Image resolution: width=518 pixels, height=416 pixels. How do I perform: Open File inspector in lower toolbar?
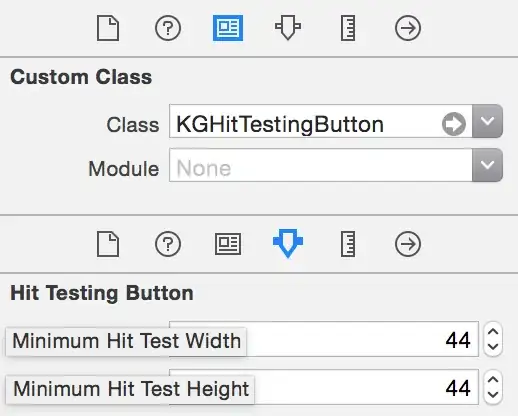click(x=108, y=244)
